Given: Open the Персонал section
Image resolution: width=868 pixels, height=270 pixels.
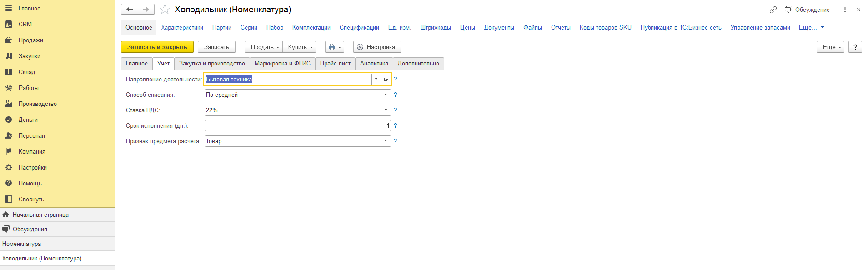Looking at the screenshot, I should pos(31,135).
